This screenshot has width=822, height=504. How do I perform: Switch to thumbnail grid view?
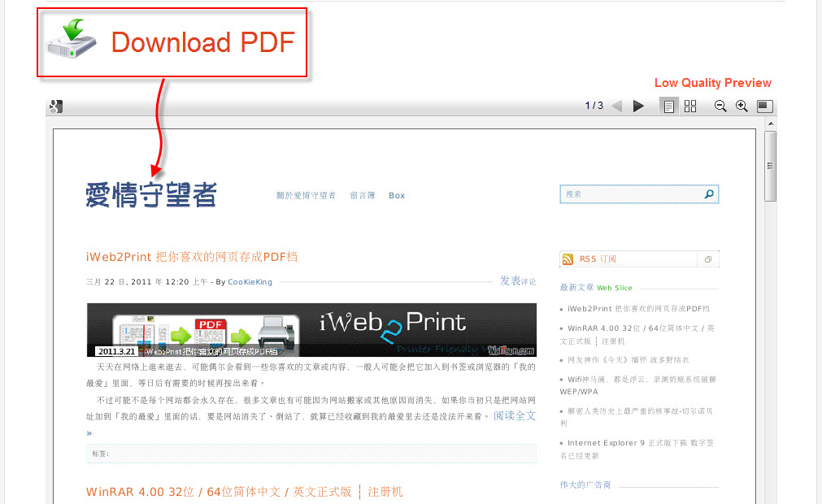[x=690, y=106]
